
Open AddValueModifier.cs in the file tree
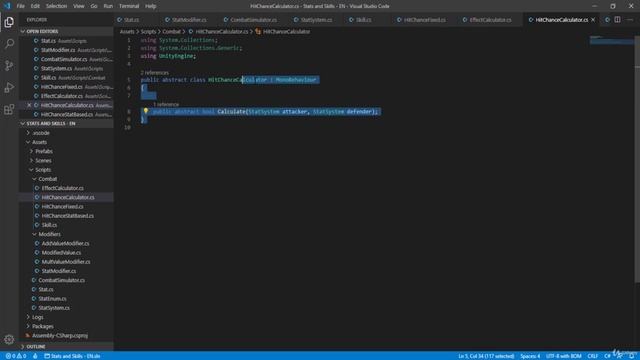[x=65, y=243]
